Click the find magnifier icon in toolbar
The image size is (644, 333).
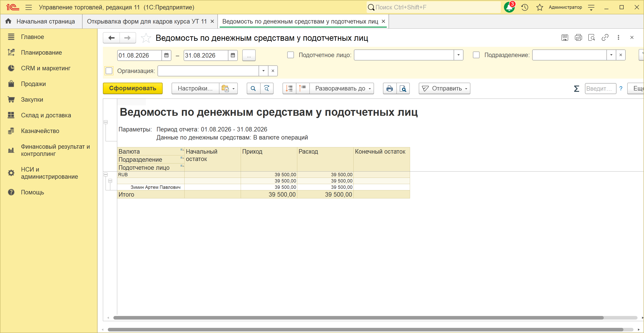[x=253, y=88]
